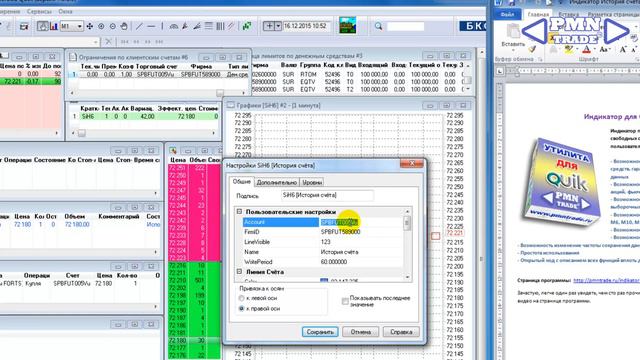Click the Word grow font icon
Screen dimensions: 640x360
[x=623, y=49]
